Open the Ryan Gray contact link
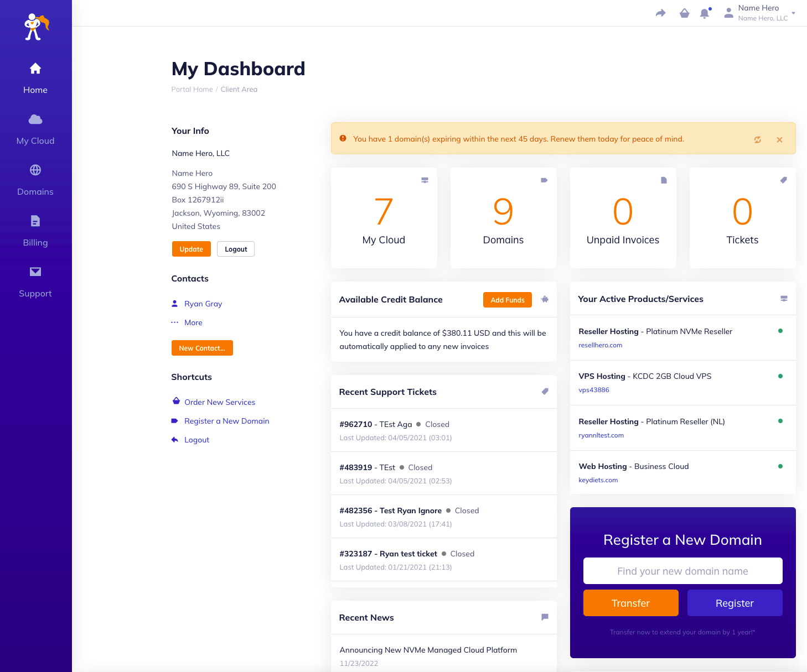Image resolution: width=807 pixels, height=672 pixels. coord(203,304)
